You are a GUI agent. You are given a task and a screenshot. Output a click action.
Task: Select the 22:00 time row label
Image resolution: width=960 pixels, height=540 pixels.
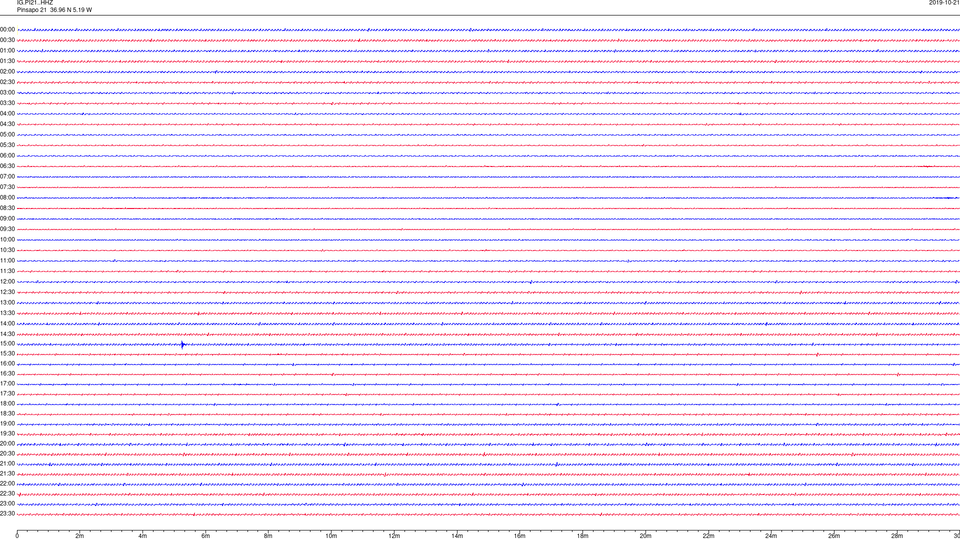coord(7,484)
